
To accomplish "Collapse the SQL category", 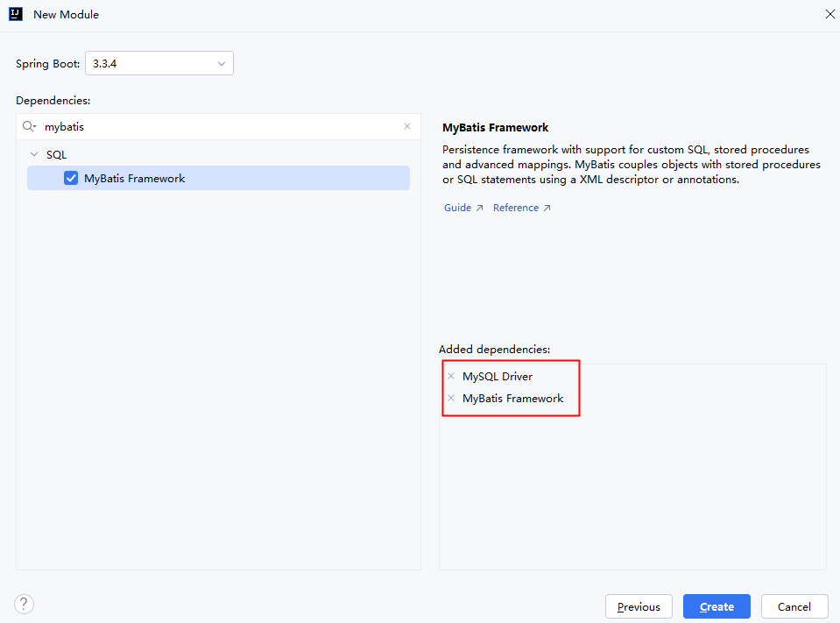I will click(34, 155).
